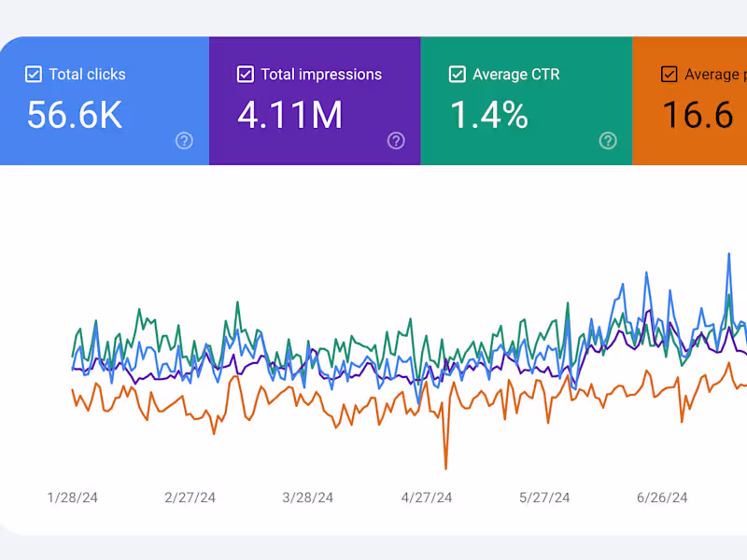The image size is (747, 560).
Task: Select the 3/28/24 date on the axis
Action: point(308,497)
